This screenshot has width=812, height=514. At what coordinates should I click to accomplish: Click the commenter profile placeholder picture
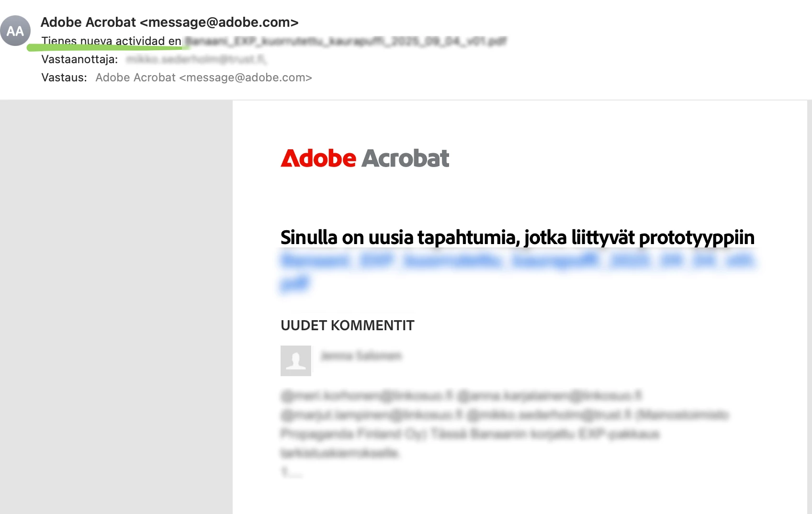tap(296, 361)
